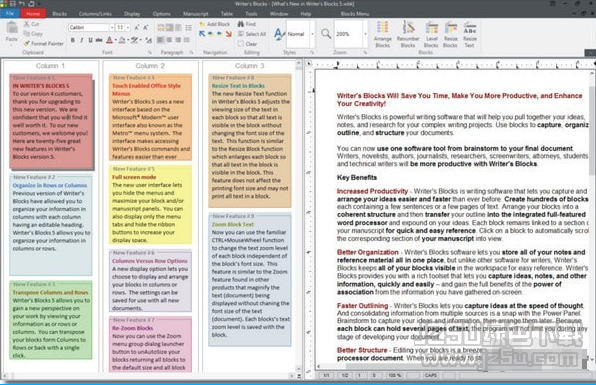Viewport: 596px width, 385px height.
Task: Toggle align left in Paragraph group
Action: click(x=161, y=40)
